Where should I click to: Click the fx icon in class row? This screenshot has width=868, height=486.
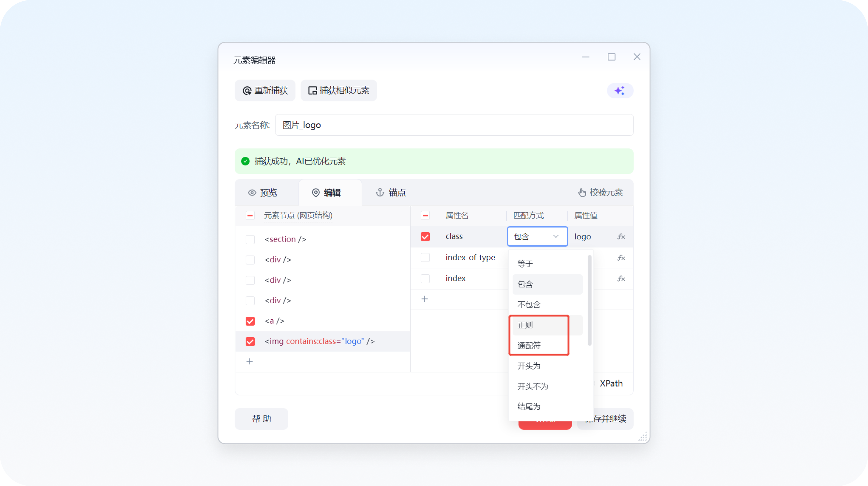tap(621, 236)
